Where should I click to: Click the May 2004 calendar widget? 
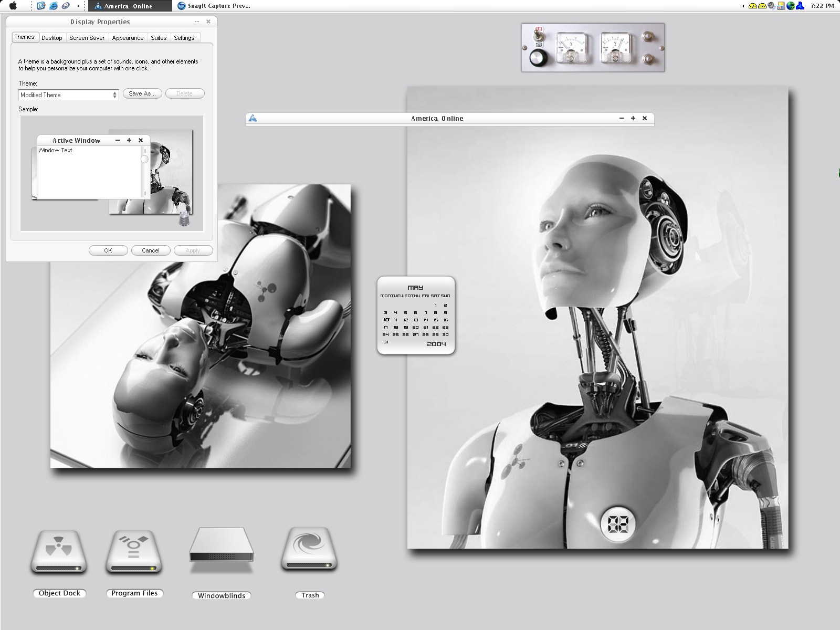(x=416, y=316)
